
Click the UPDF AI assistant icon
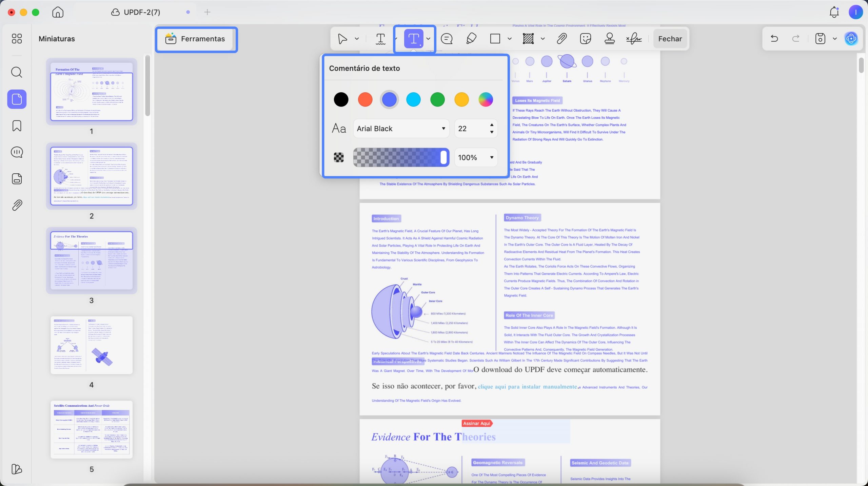click(851, 39)
